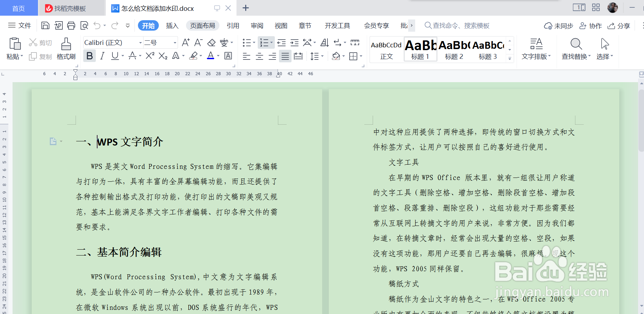Apply paragraph shading fill color
The height and width of the screenshot is (314, 644).
[x=336, y=56]
